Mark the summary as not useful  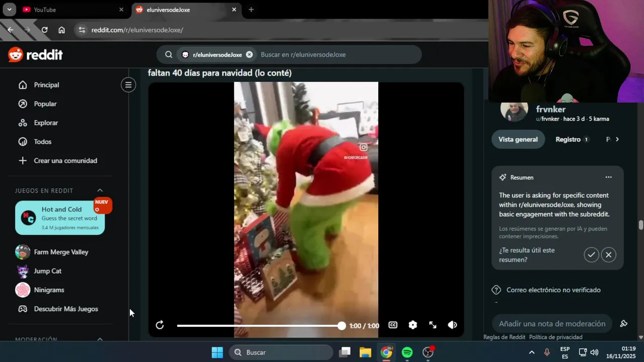pyautogui.click(x=608, y=255)
